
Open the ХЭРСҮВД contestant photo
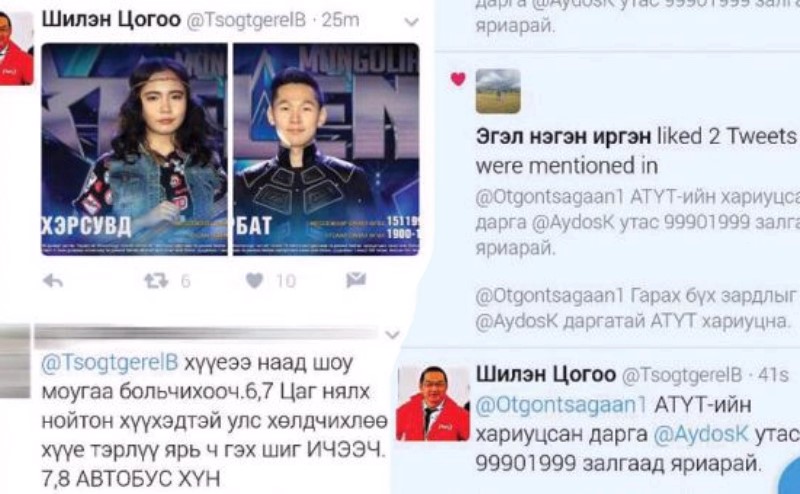click(x=134, y=149)
